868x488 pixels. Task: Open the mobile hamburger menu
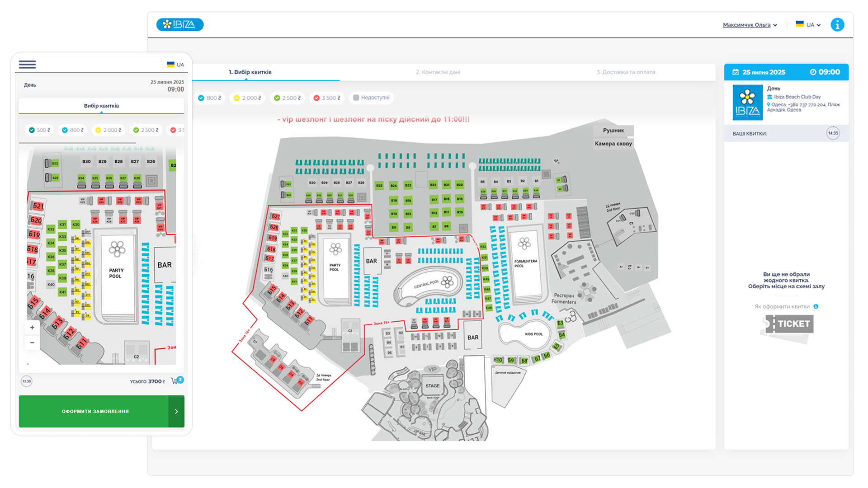click(27, 65)
